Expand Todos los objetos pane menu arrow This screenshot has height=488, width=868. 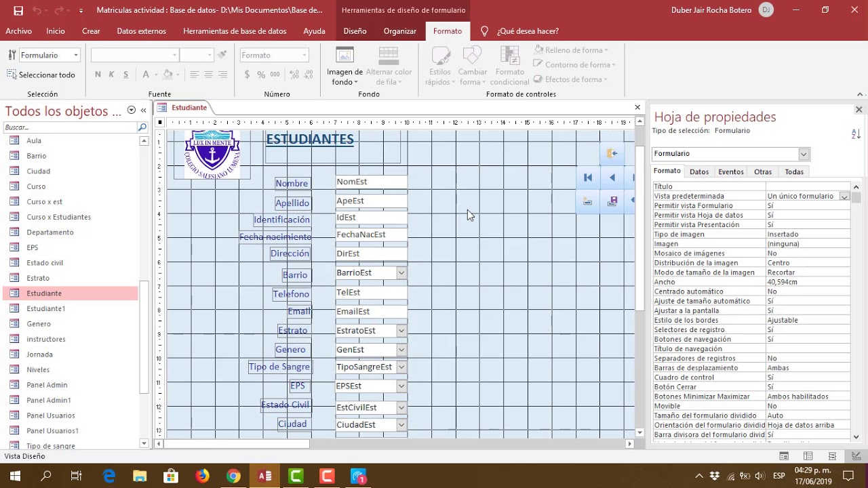coord(132,110)
